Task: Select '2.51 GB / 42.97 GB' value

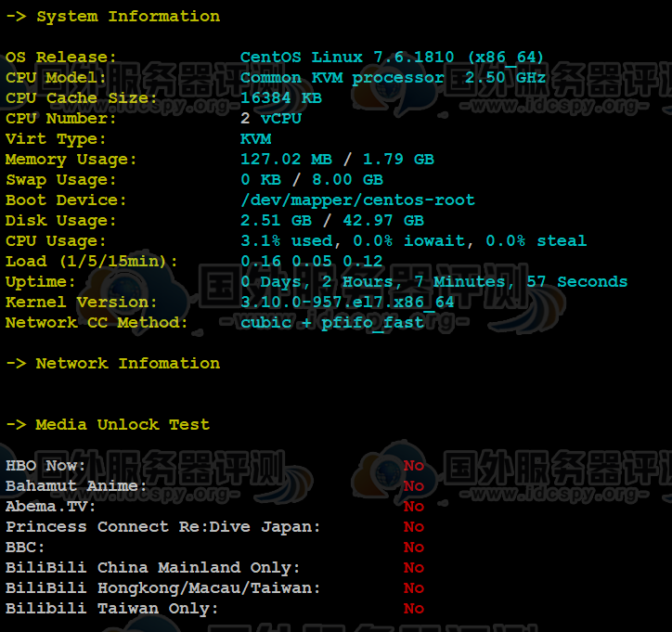Action: pyautogui.click(x=332, y=221)
